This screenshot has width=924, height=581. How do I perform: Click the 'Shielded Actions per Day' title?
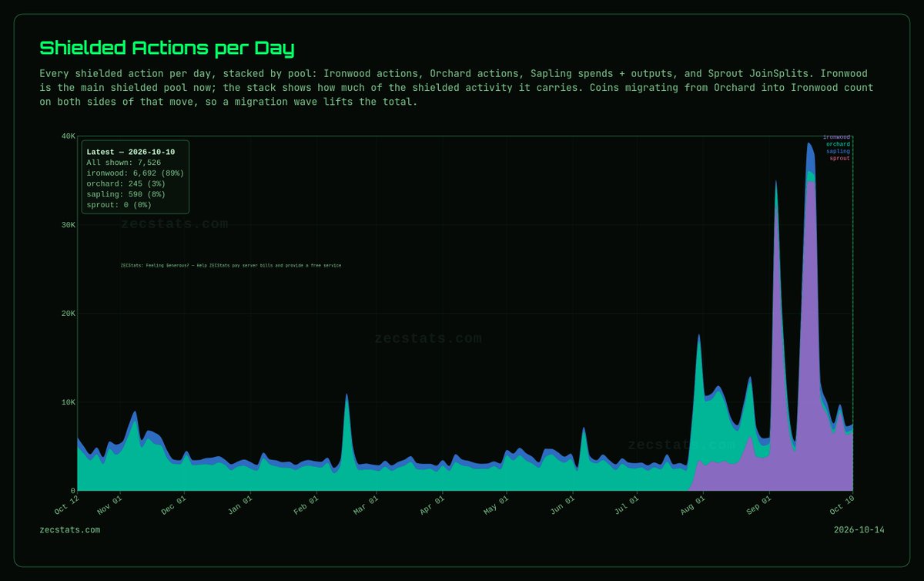pos(167,49)
